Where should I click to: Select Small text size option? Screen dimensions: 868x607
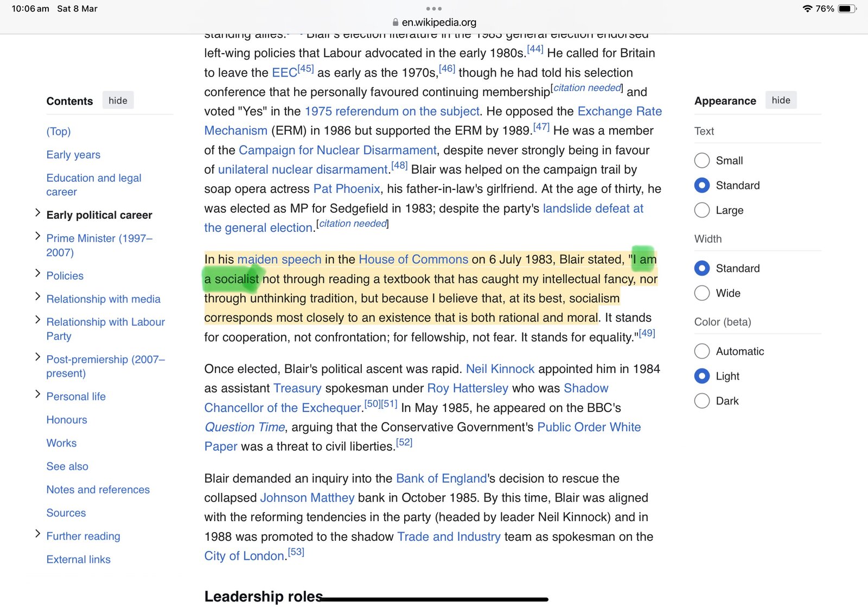tap(702, 161)
